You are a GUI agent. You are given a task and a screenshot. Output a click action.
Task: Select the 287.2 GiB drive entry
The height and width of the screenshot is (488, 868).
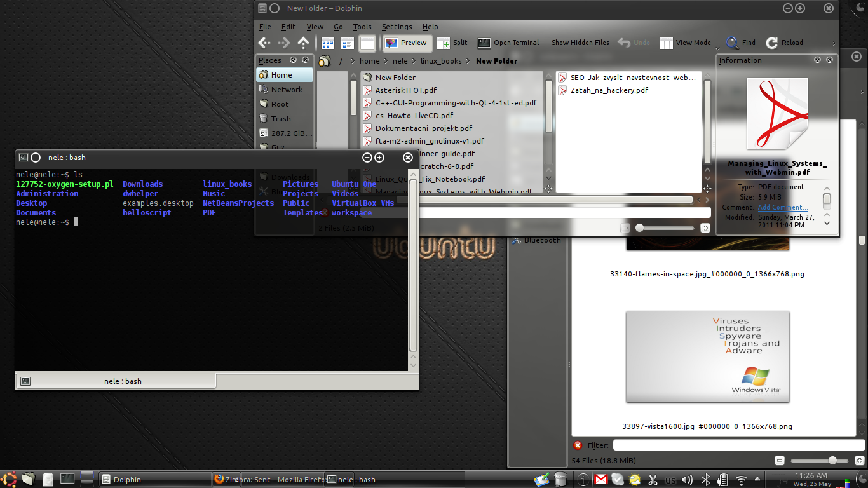pyautogui.click(x=285, y=133)
